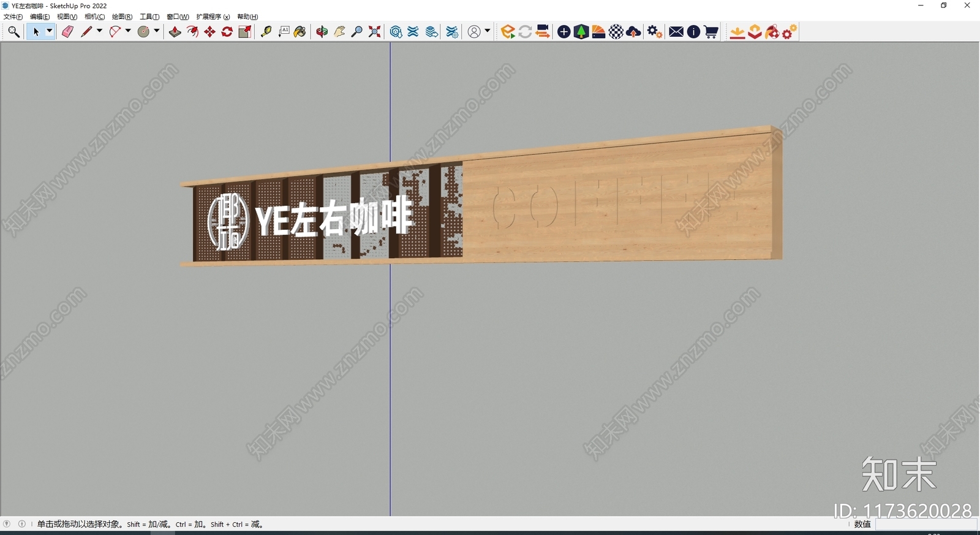Viewport: 980px width, 535px height.
Task: Open the 窗口(W) menu
Action: 178,17
